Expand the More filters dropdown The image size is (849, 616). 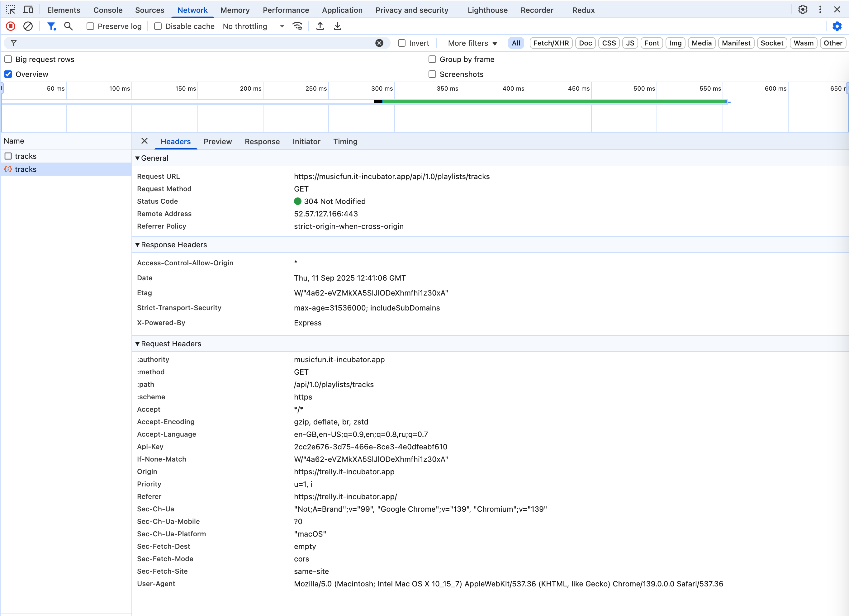click(472, 43)
